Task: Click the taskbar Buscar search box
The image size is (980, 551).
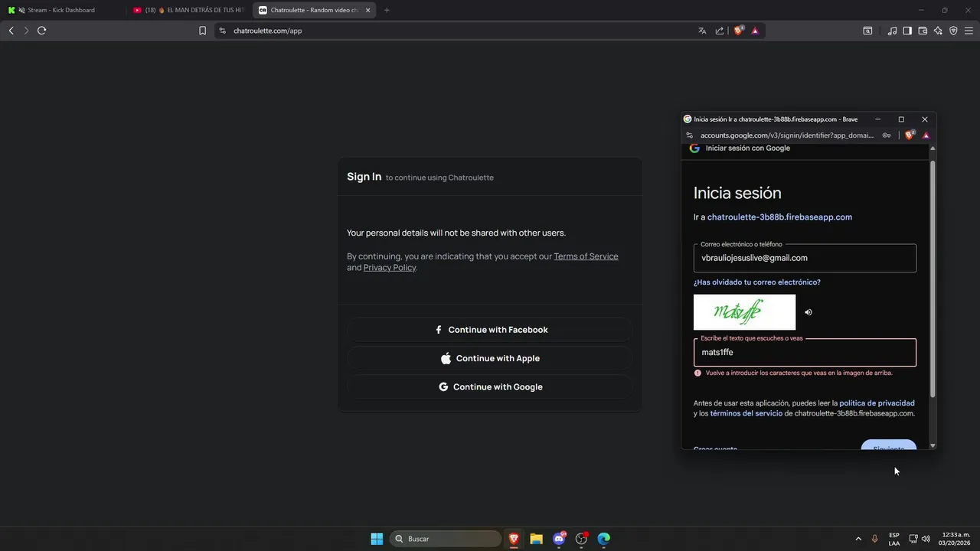Action: point(446,539)
